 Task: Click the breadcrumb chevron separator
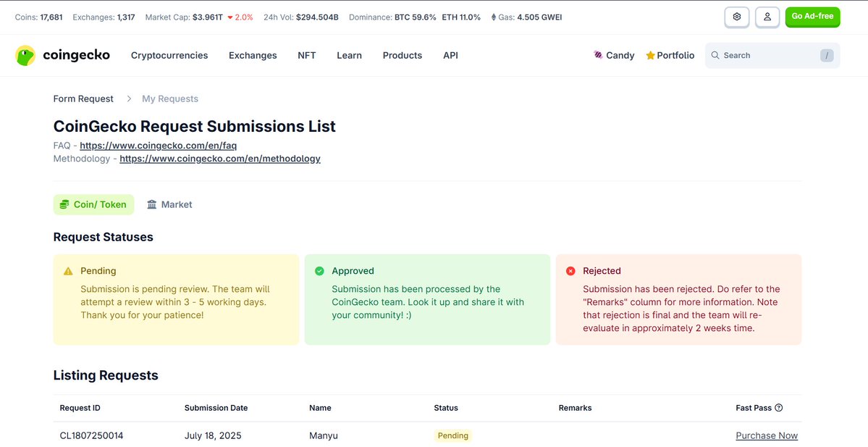point(128,99)
